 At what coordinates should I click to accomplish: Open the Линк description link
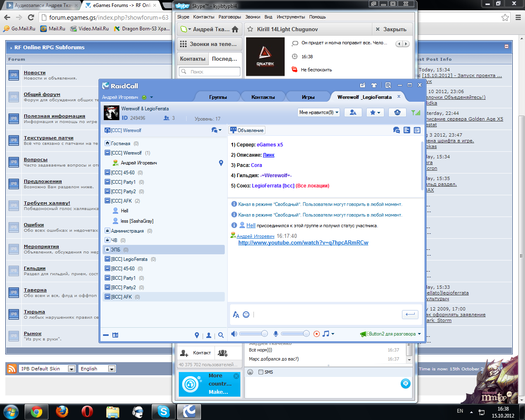click(269, 155)
